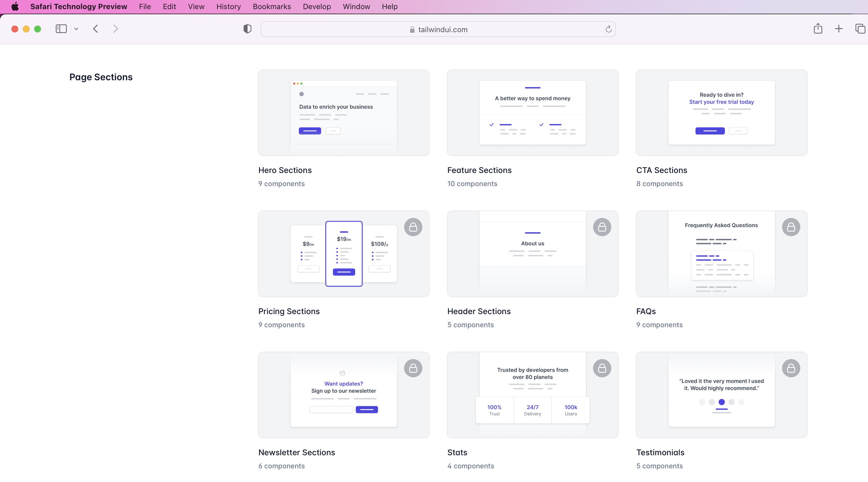
Task: Click the lock icon on FAQs card
Action: (791, 227)
